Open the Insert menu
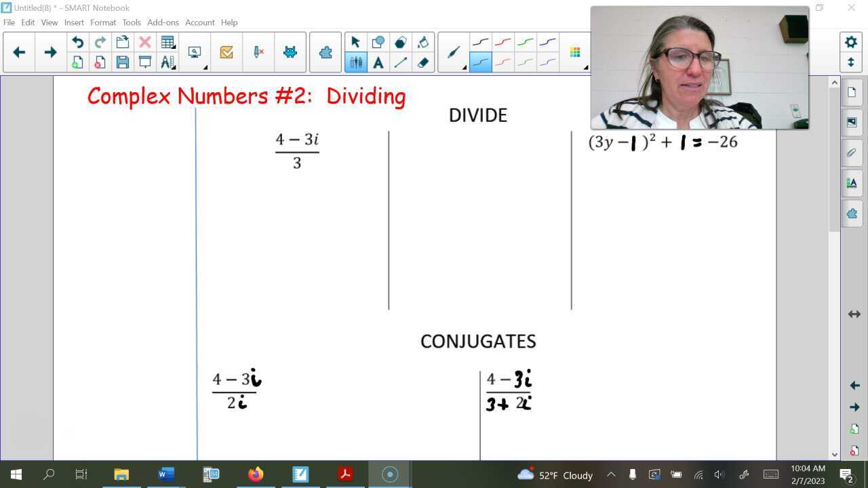The height and width of the screenshot is (488, 868). [x=74, y=22]
